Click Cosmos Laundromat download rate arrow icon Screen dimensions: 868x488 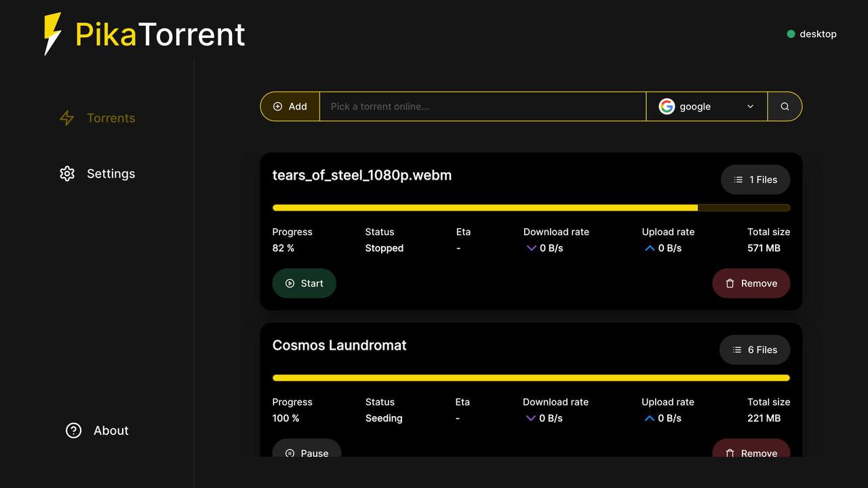tap(530, 418)
